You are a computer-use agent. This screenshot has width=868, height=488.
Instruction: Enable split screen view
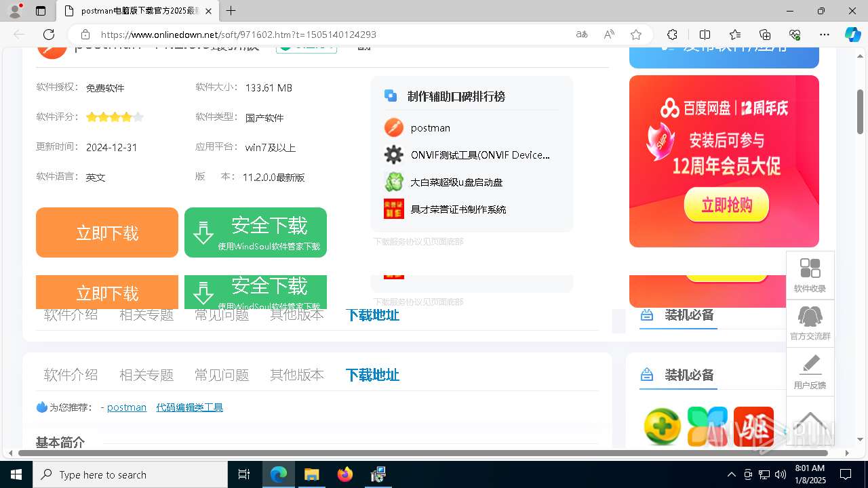705,35
